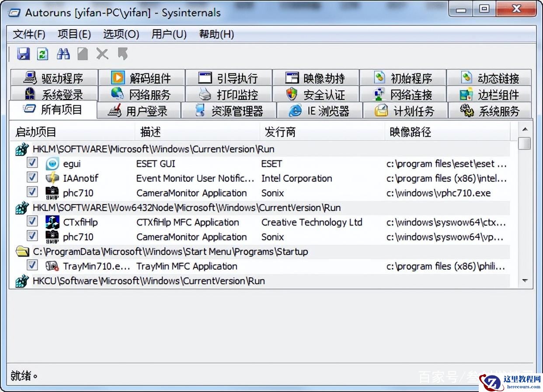
Task: Switch to the 计划任务 tab
Action: tap(405, 111)
